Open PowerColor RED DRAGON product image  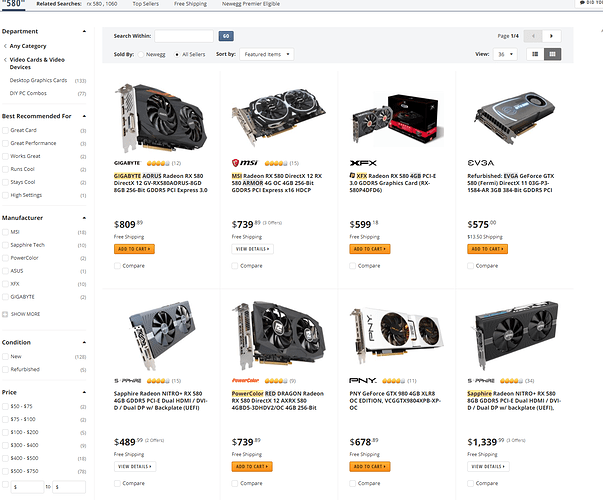[x=278, y=335]
